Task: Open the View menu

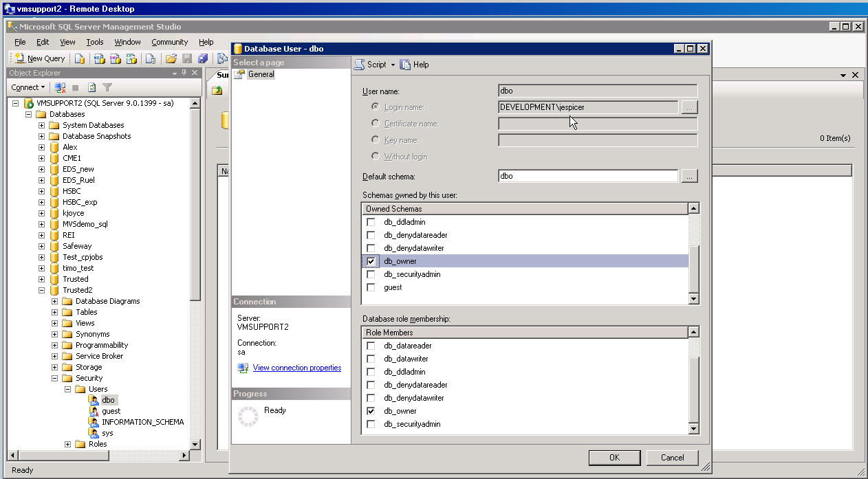Action: pos(67,42)
